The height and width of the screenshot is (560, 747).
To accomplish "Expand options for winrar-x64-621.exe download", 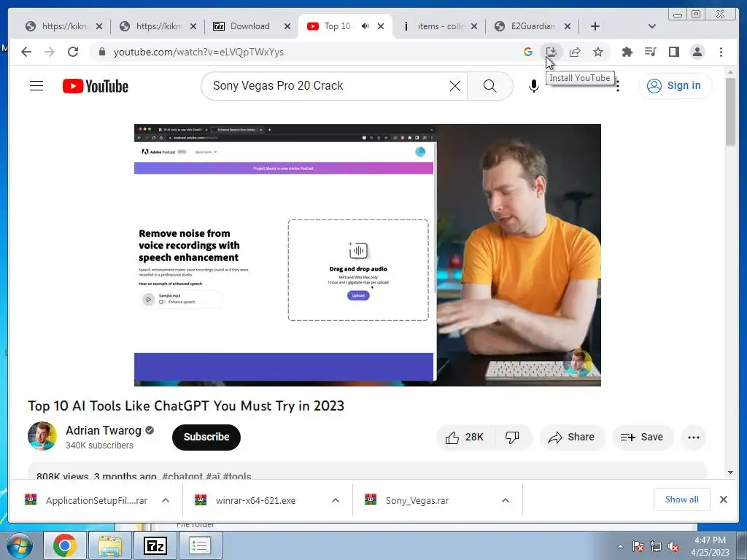I will coord(336,500).
